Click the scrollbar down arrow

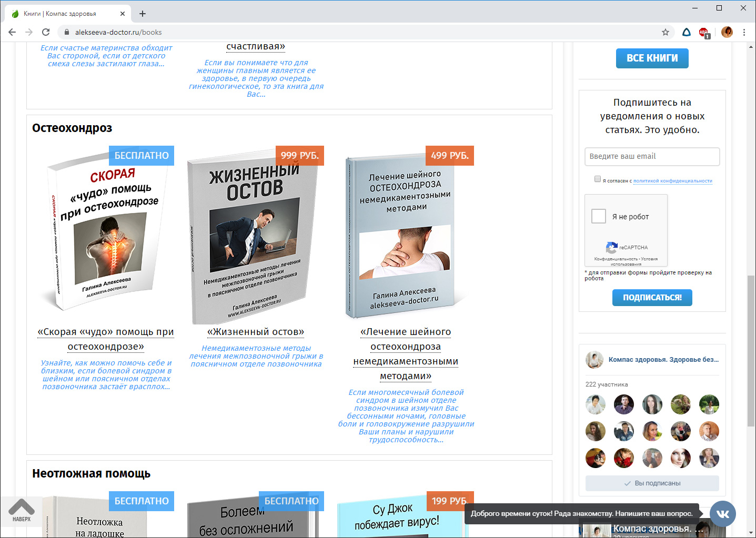coord(751,532)
